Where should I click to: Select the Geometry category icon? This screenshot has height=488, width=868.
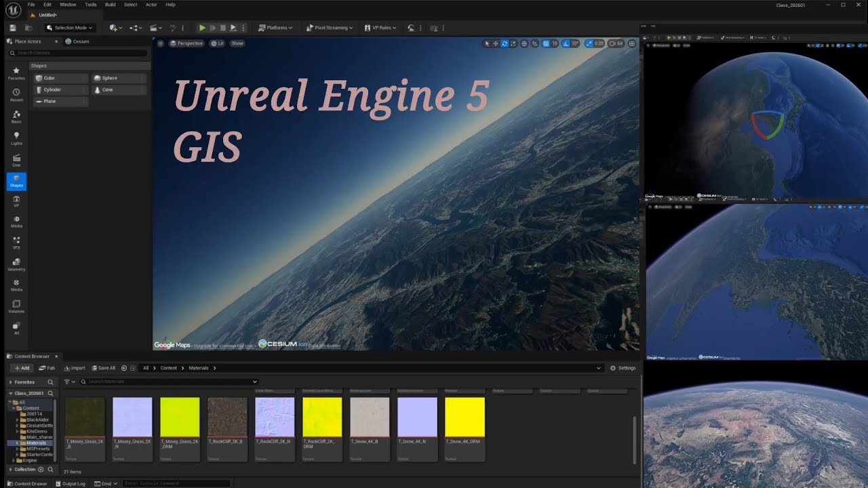[16, 264]
